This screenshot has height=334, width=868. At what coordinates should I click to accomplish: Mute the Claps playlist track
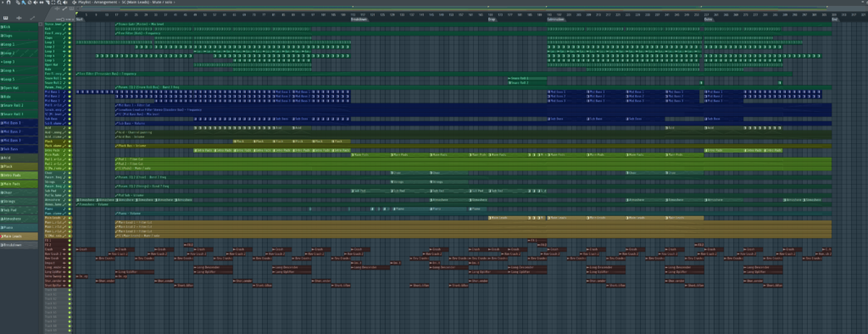(x=70, y=37)
